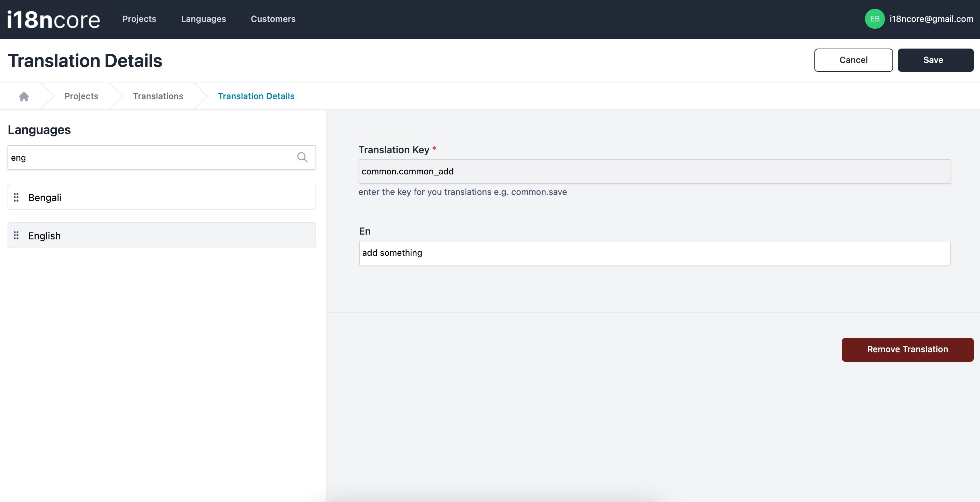The image size is (980, 502).
Task: Click English drag handle icon
Action: point(16,235)
